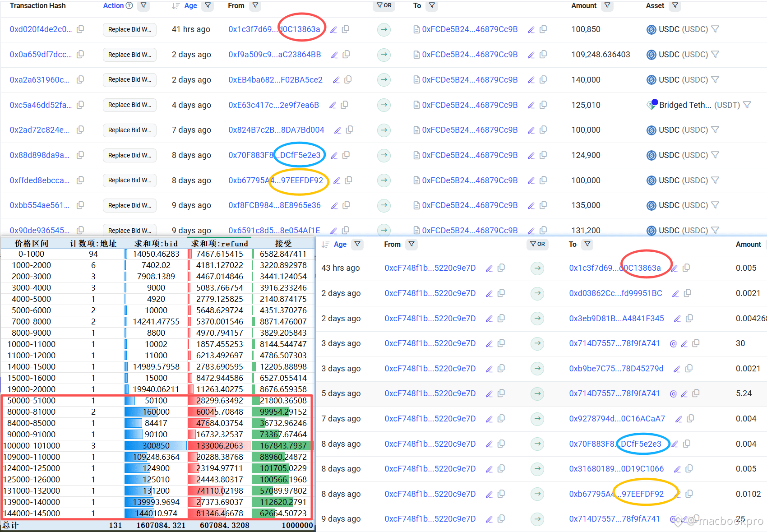Toggle the OR filter in top table
This screenshot has height=532, width=767.
tap(384, 5)
